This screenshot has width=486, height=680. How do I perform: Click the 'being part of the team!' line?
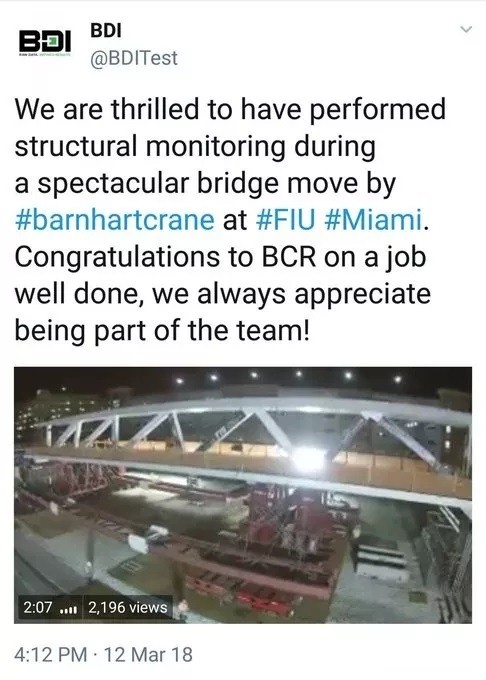point(163,331)
